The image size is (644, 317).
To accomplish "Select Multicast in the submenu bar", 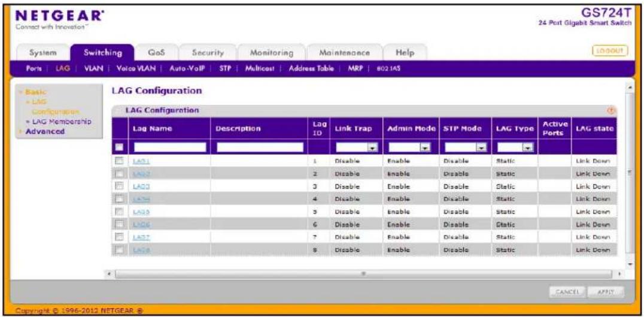I will click(x=260, y=69).
